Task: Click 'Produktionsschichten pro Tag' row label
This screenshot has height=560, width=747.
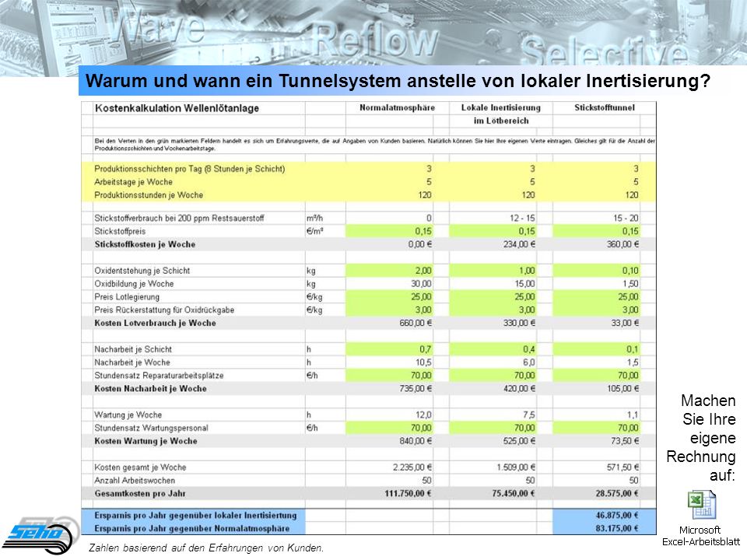Action: [190, 169]
